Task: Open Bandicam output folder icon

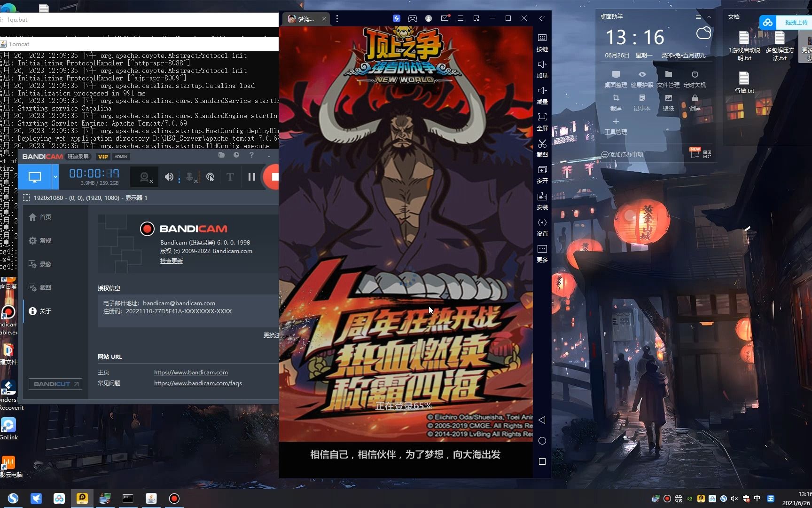Action: [221, 155]
